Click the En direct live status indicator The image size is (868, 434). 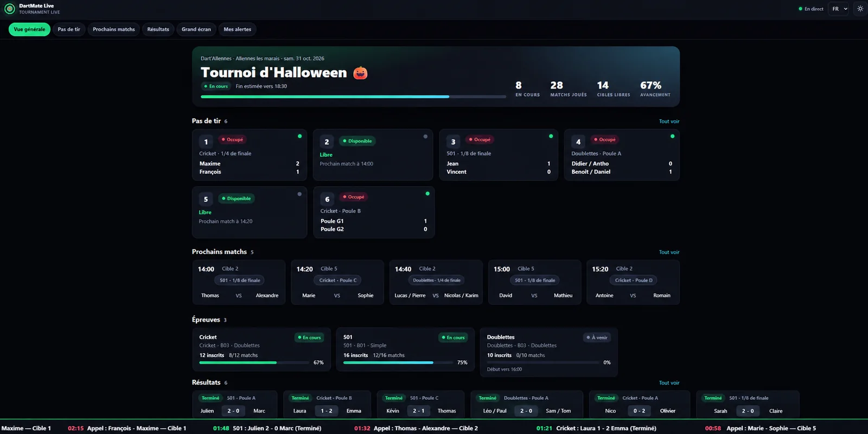coord(811,9)
